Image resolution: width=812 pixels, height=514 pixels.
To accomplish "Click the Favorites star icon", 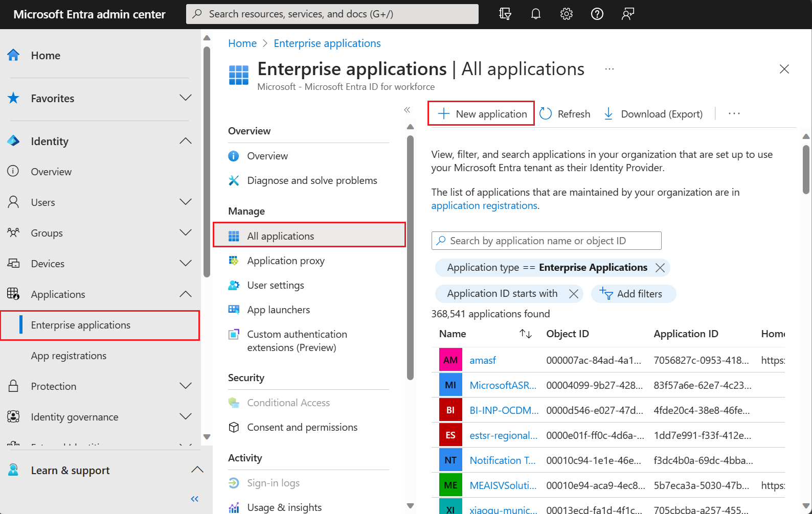I will pyautogui.click(x=13, y=98).
